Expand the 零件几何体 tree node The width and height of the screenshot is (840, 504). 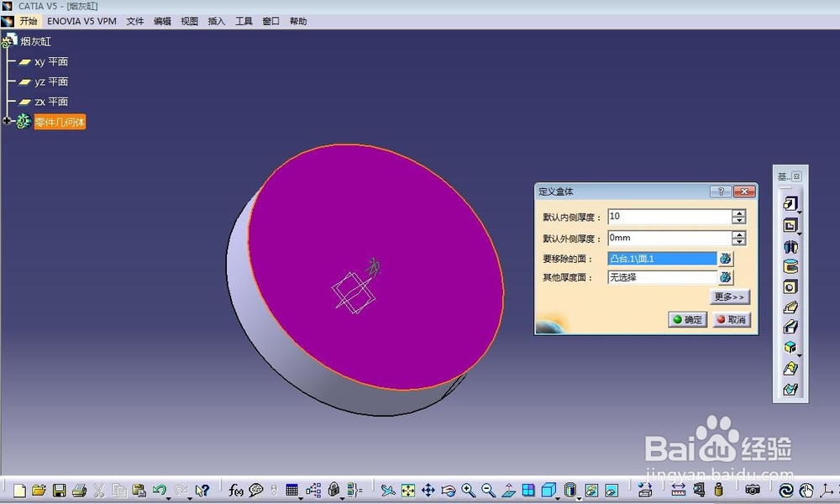point(6,120)
